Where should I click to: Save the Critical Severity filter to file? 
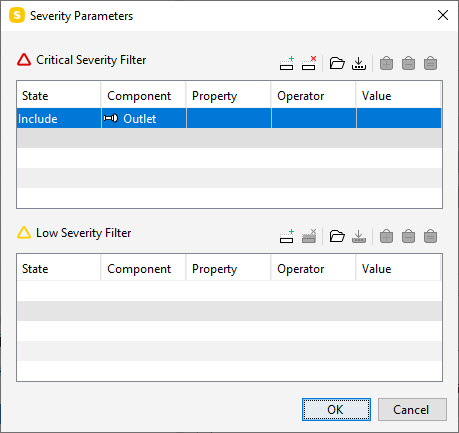[x=359, y=63]
